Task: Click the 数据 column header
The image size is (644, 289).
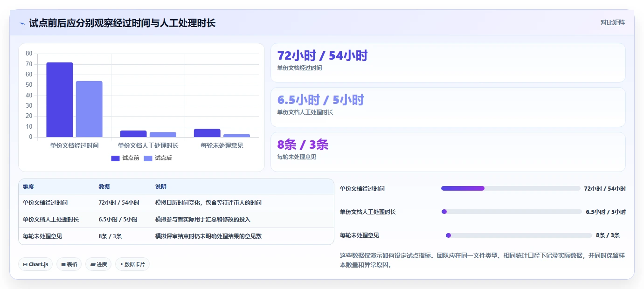Action: point(104,187)
